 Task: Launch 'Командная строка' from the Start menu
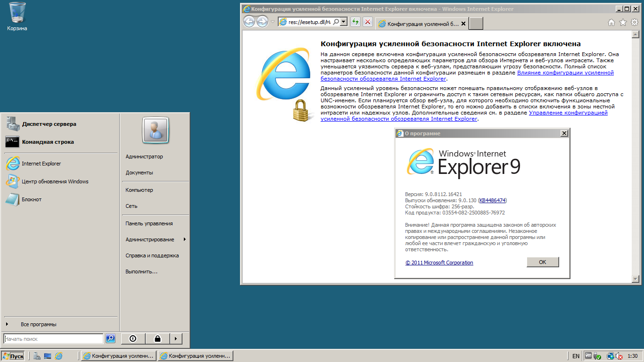[x=61, y=142]
